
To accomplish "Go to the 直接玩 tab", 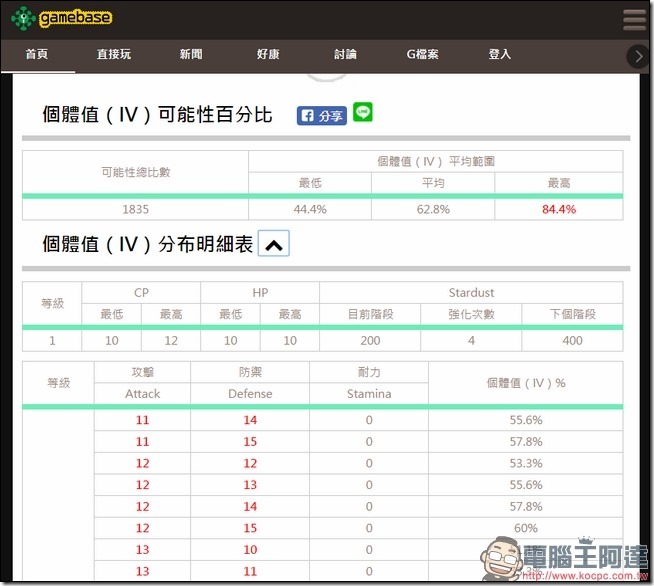I will pos(114,54).
